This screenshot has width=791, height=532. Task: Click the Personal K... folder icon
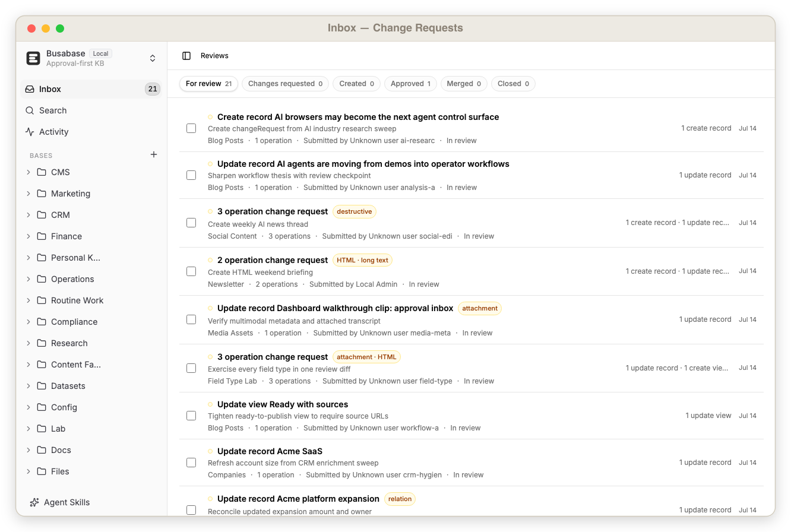[x=42, y=258]
